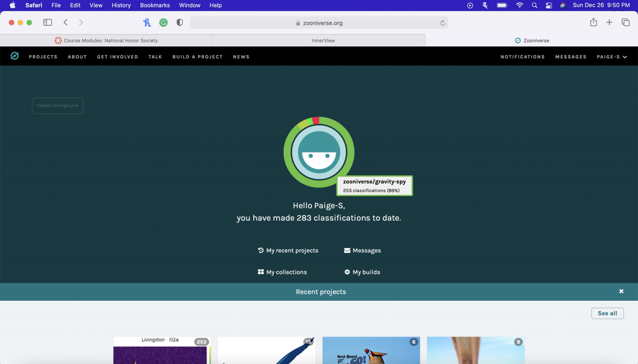Click the Paige-S smiley avatar
638x364 pixels.
[319, 152]
